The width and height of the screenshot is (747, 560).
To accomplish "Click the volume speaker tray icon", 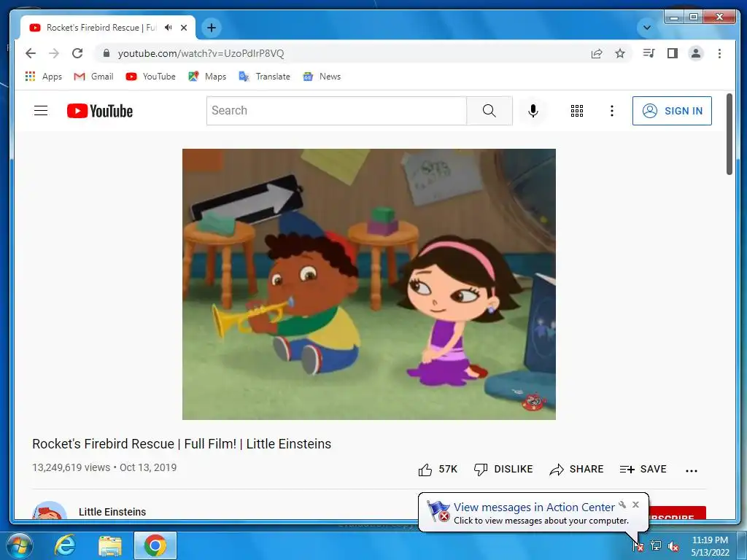I will point(673,546).
